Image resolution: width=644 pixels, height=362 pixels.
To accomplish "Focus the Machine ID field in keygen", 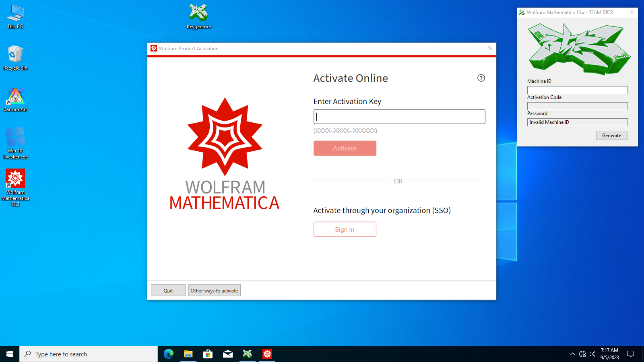I will pos(578,90).
